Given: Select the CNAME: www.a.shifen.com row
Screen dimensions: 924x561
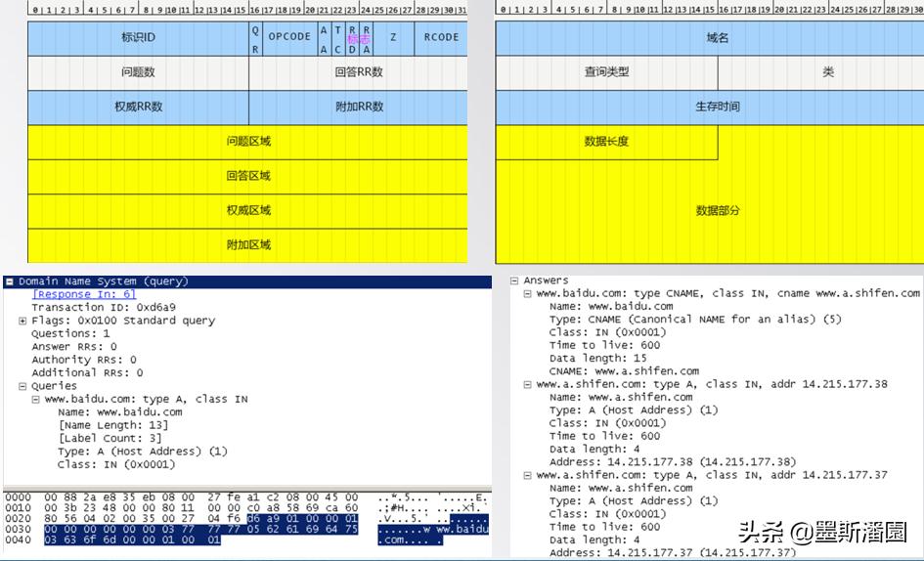Looking at the screenshot, I should coord(624,371).
